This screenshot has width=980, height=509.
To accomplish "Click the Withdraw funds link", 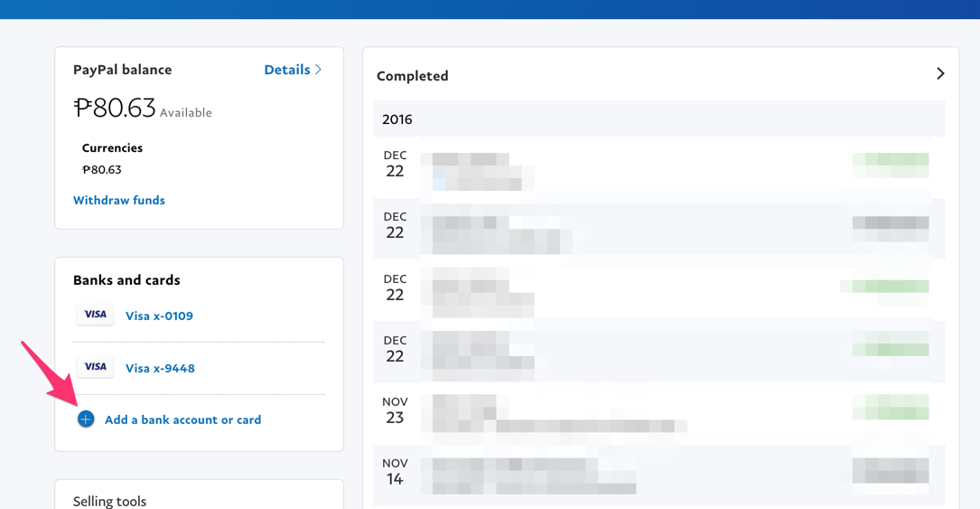I will pos(119,201).
